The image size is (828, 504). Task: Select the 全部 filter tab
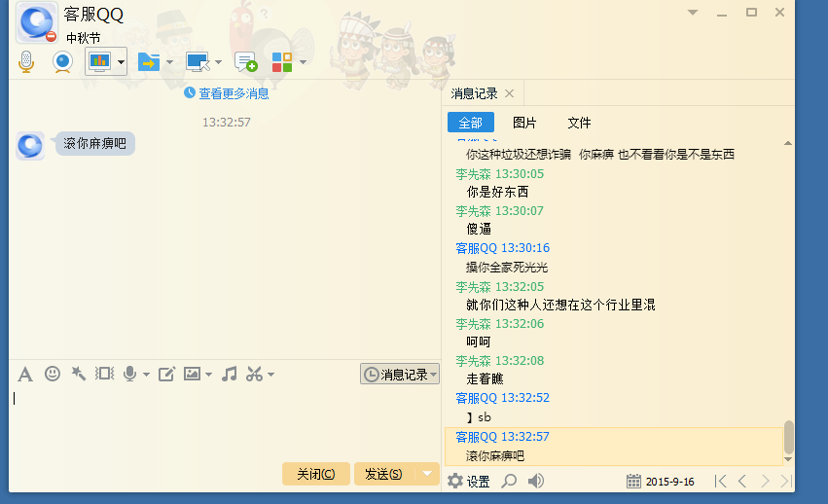pyautogui.click(x=471, y=123)
